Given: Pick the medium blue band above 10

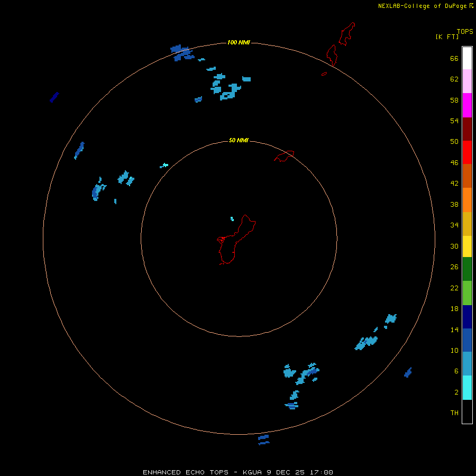Looking at the screenshot, I should (x=467, y=340).
